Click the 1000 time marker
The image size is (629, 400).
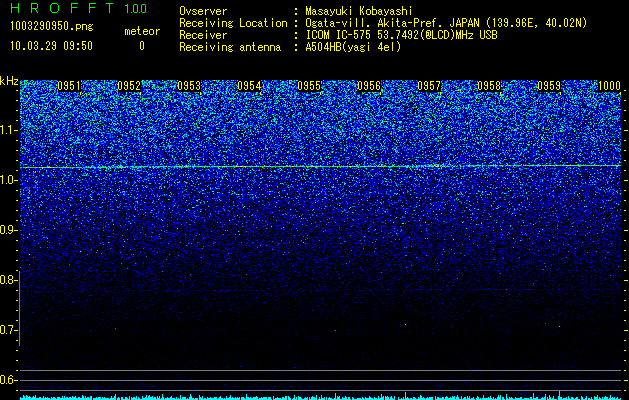pos(609,86)
